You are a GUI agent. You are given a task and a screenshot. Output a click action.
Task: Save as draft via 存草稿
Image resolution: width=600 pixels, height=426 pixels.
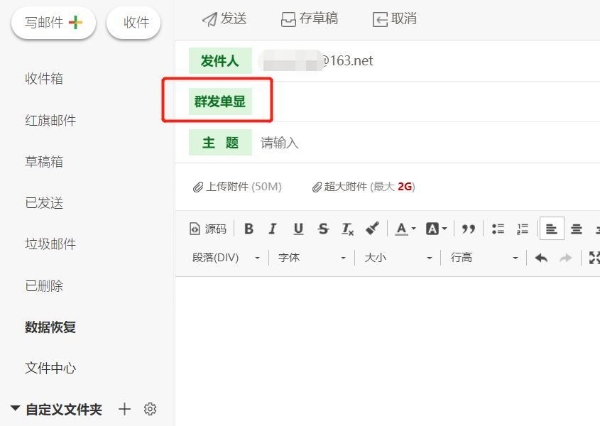(x=309, y=19)
